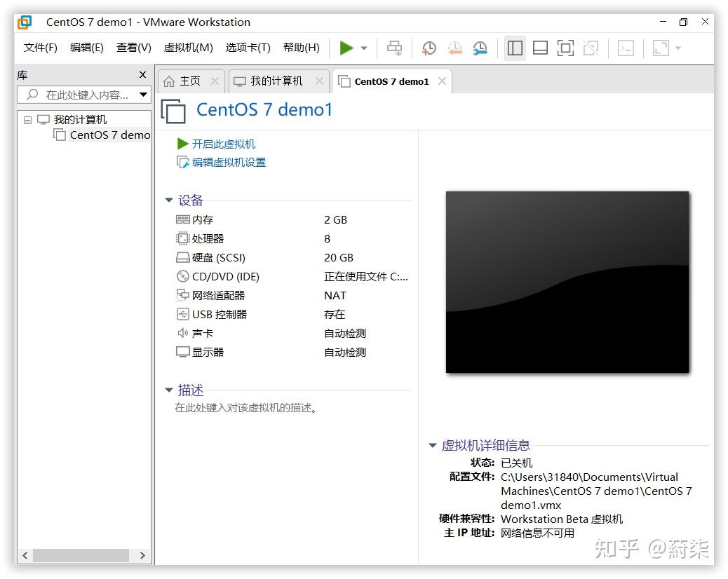Revert the VM to its snapshot
The width and height of the screenshot is (728, 579).
coord(454,48)
